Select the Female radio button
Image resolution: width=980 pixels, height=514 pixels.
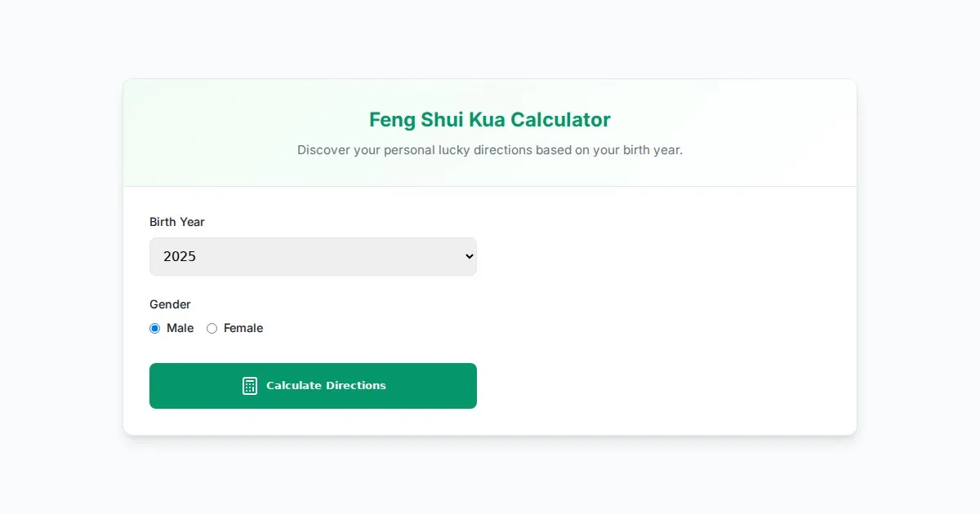coord(212,328)
